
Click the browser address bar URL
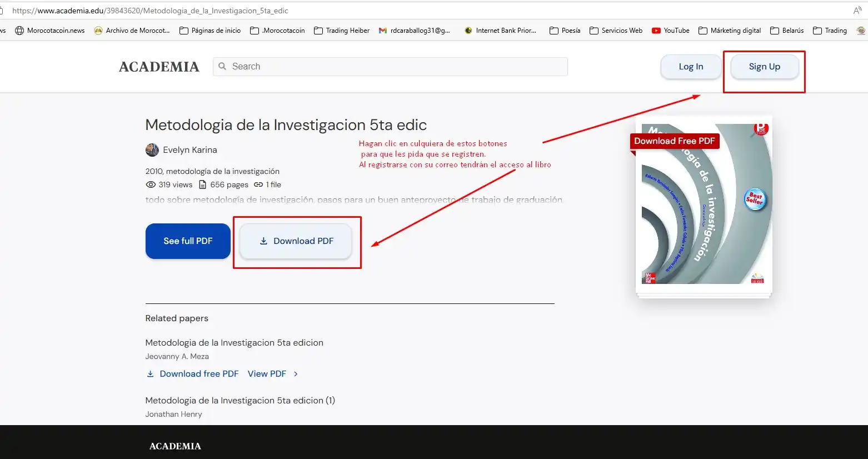click(150, 11)
